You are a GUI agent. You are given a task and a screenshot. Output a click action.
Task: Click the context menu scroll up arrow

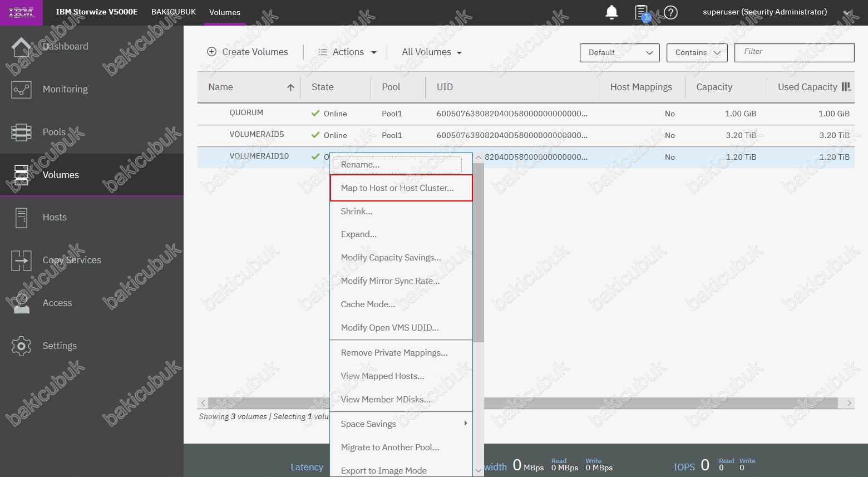479,158
